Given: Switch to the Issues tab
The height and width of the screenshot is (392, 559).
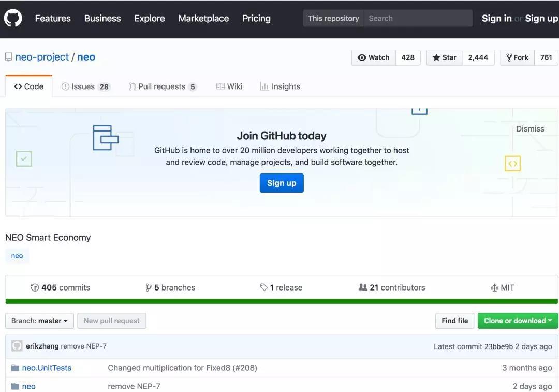Looking at the screenshot, I should [x=86, y=86].
